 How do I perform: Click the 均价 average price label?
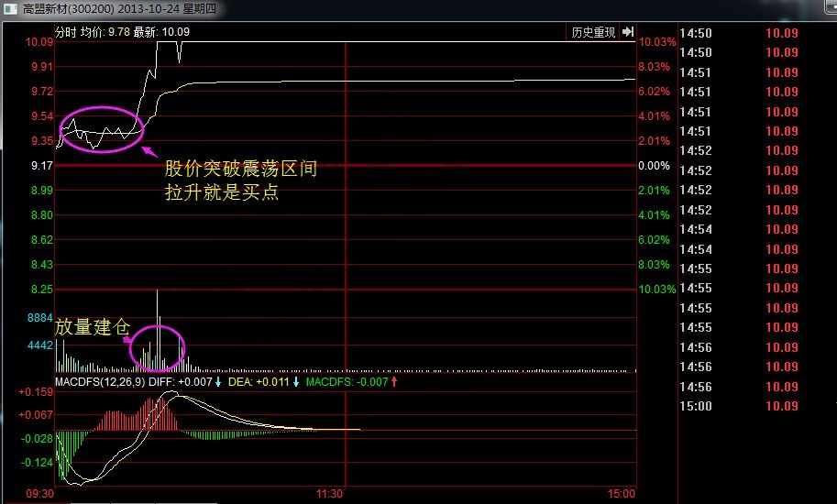pos(92,32)
